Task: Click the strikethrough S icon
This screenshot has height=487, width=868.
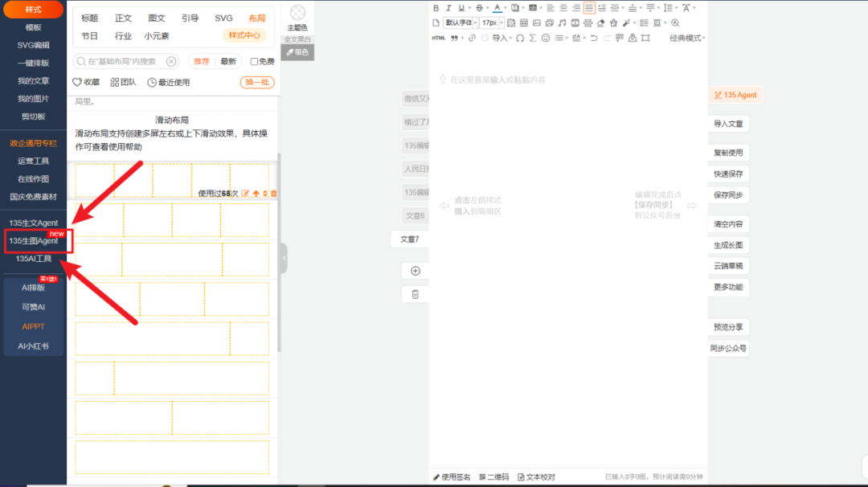Action: 479,8
